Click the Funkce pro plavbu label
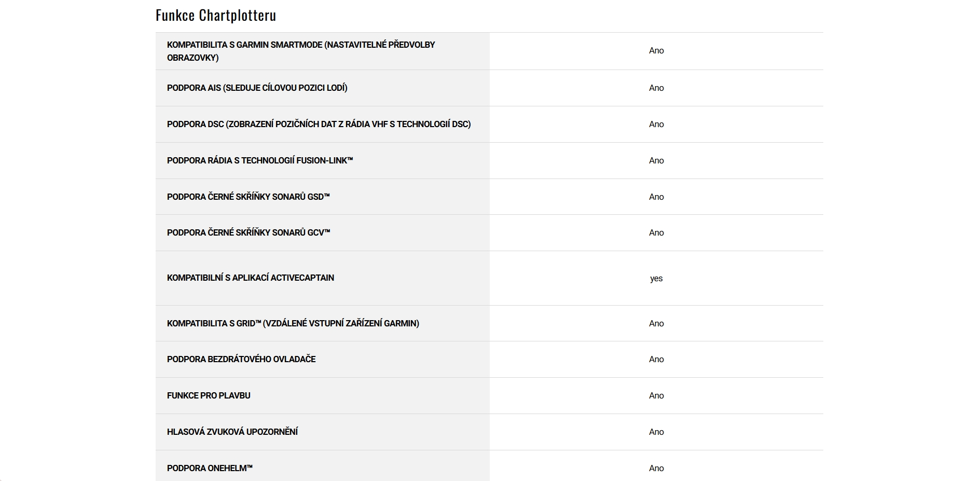 [209, 395]
